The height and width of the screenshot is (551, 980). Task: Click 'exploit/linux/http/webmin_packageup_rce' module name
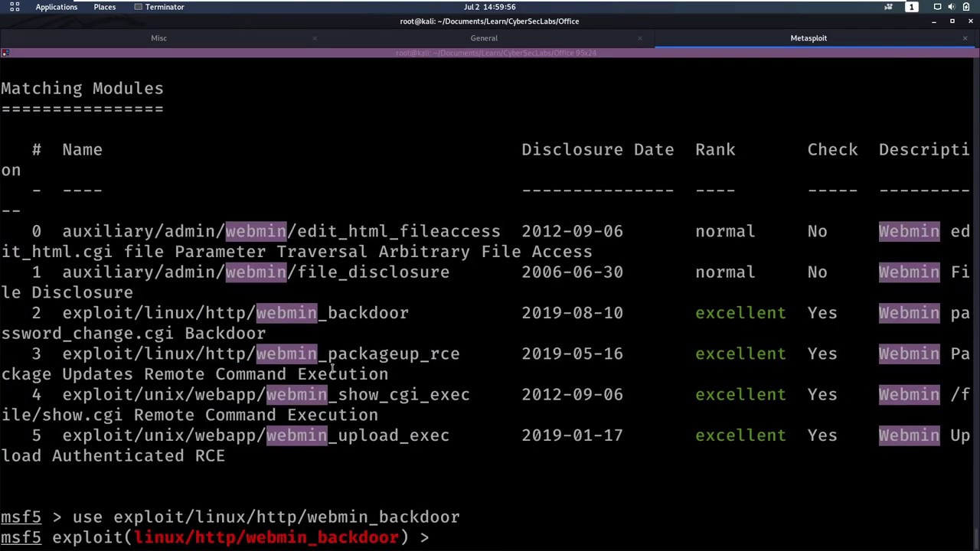coord(261,354)
